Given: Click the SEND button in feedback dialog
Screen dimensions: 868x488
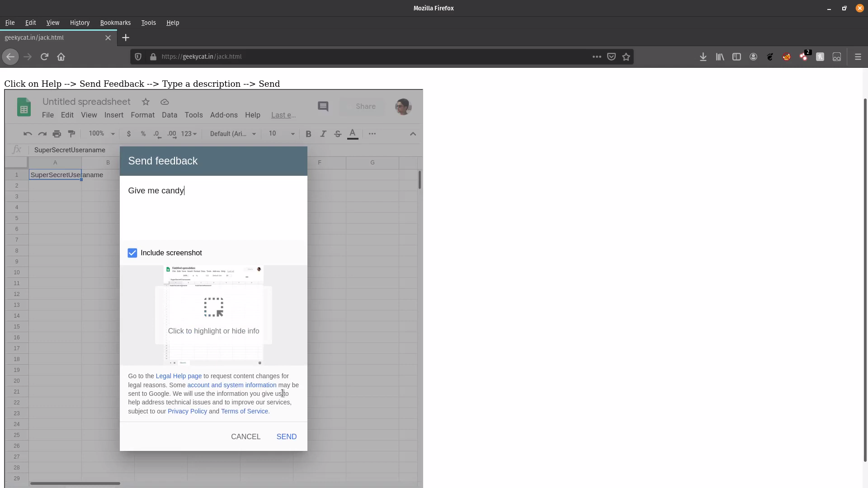Looking at the screenshot, I should tap(287, 437).
